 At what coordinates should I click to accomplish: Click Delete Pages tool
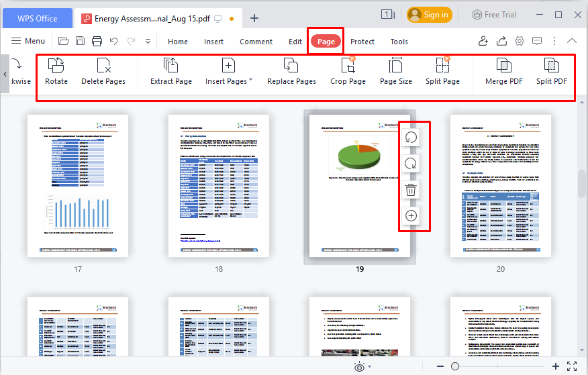(103, 72)
